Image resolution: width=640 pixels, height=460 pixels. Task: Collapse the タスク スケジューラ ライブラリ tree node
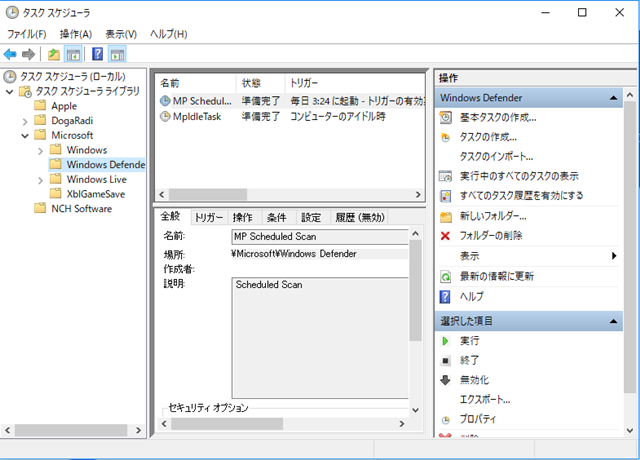point(9,91)
